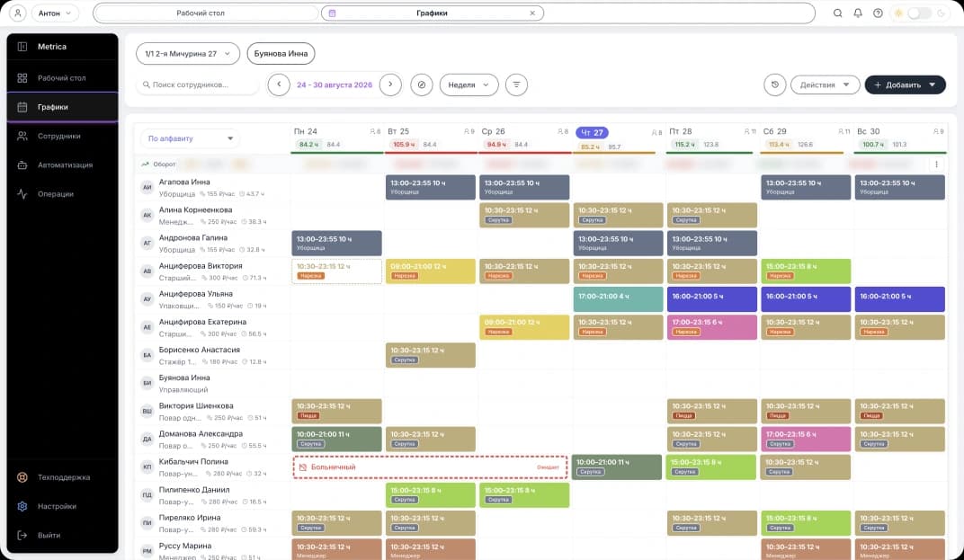
Task: Open the Неделя view dropdown
Action: [x=469, y=84]
